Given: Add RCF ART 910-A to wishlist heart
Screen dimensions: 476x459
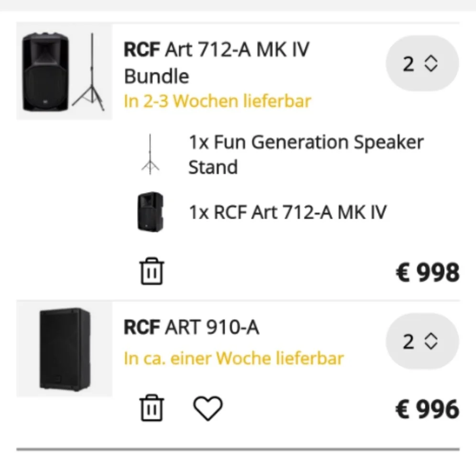Looking at the screenshot, I should [x=207, y=408].
